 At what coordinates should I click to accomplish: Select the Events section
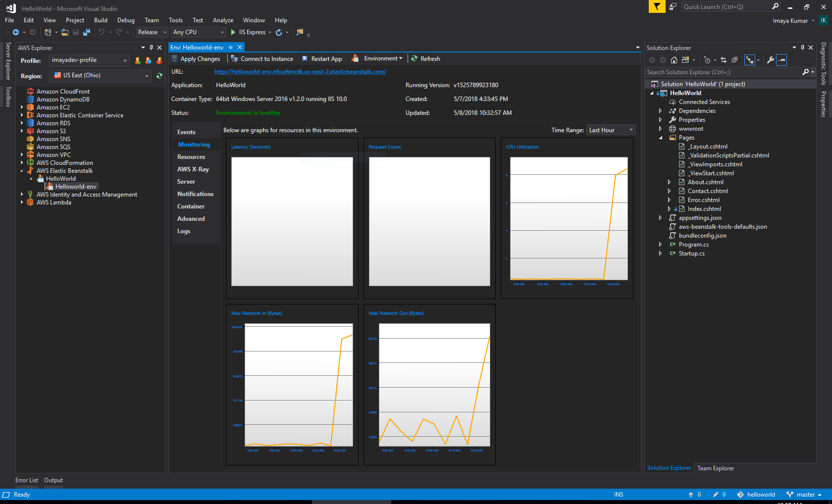[186, 132]
